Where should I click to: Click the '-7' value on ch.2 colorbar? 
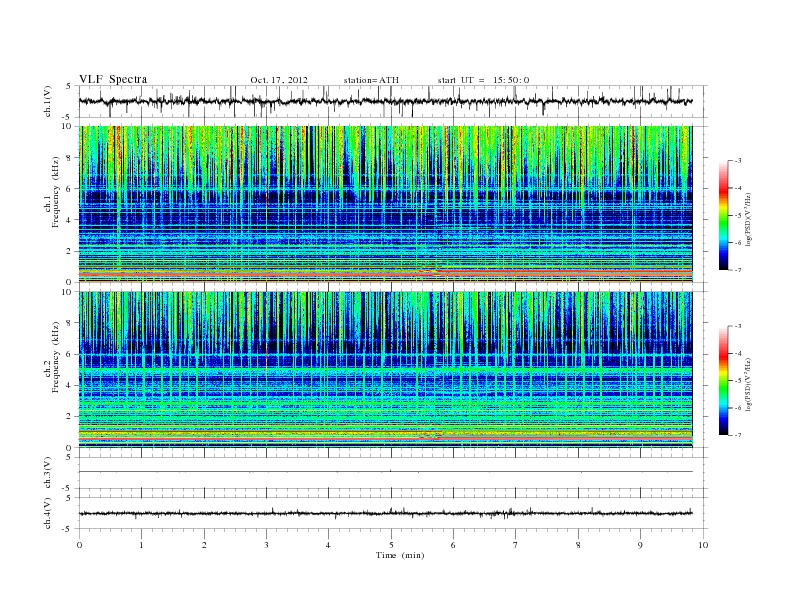point(738,435)
